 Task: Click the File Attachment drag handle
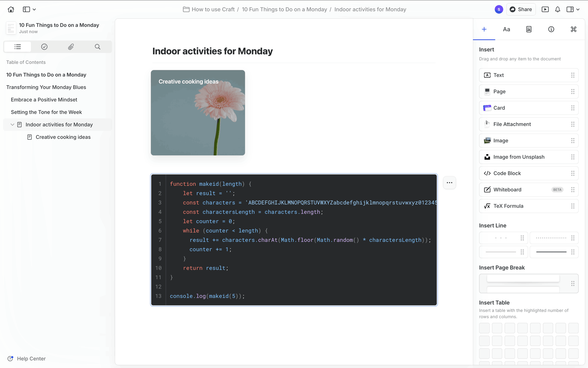[573, 124]
